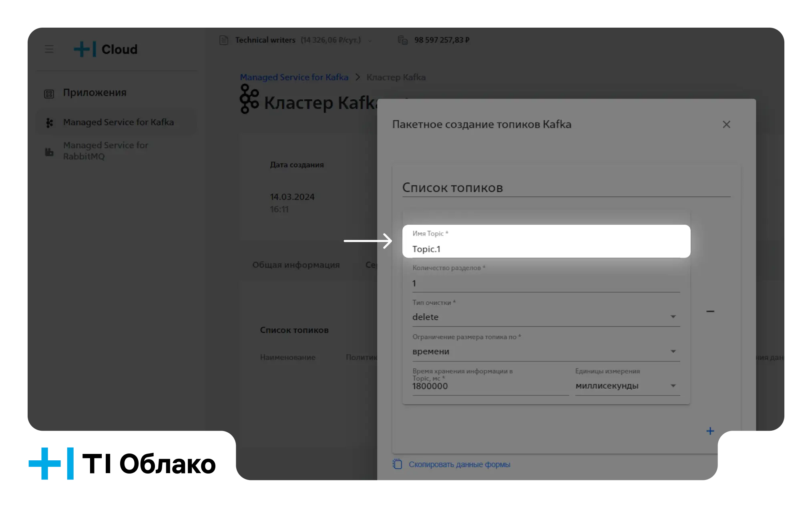Screen dimensions: 812x508
Task: Close the Пакетное создание топиков dialog
Action: (x=726, y=125)
